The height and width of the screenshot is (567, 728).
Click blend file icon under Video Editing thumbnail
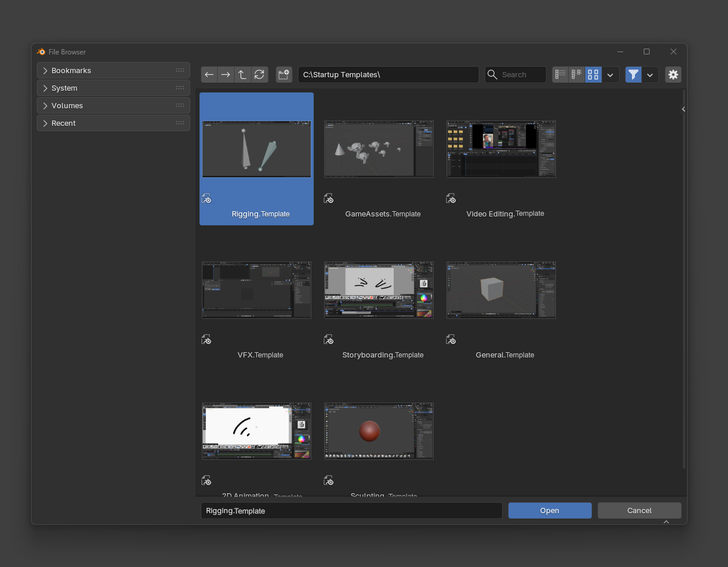[x=451, y=199]
